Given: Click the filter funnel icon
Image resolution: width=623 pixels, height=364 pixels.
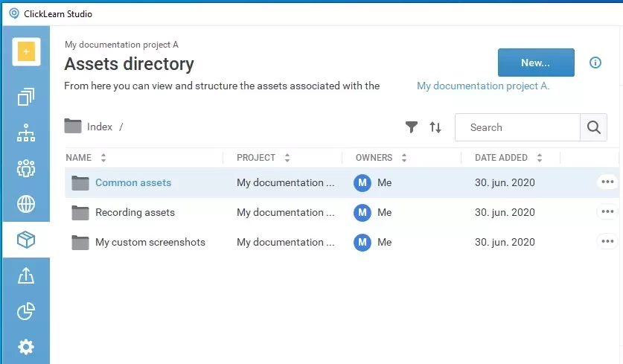Looking at the screenshot, I should click(411, 127).
